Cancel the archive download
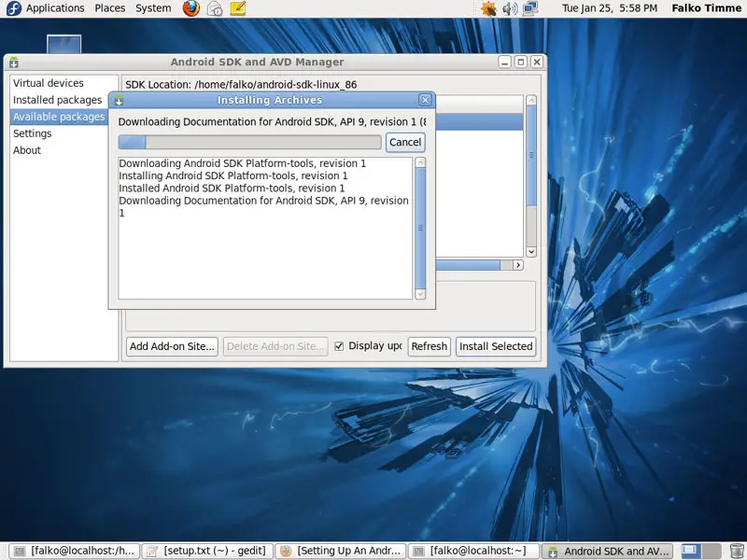 [x=405, y=142]
